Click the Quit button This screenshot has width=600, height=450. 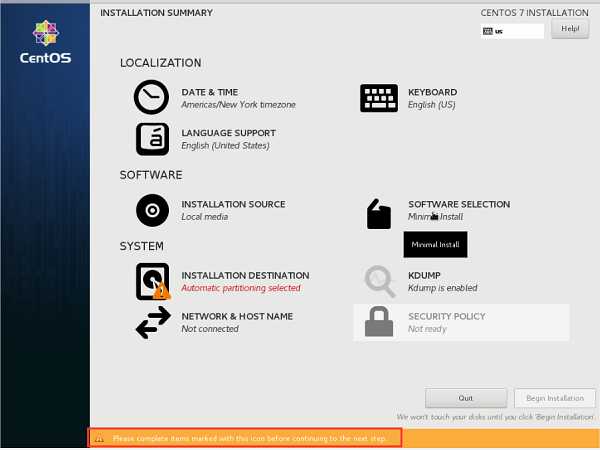click(x=466, y=398)
